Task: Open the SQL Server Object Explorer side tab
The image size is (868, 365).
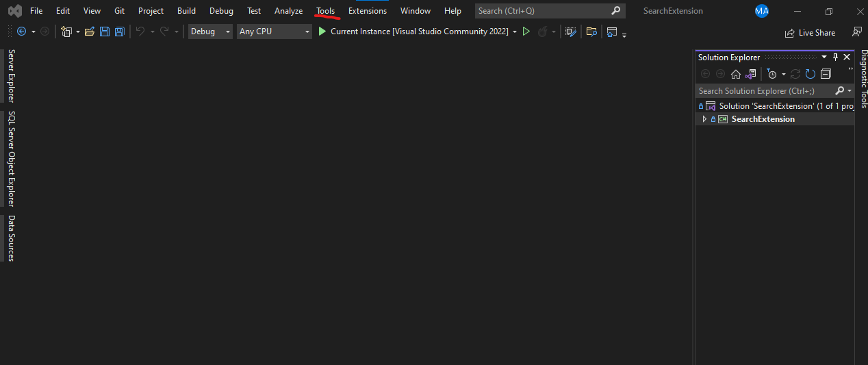Action: click(11, 159)
